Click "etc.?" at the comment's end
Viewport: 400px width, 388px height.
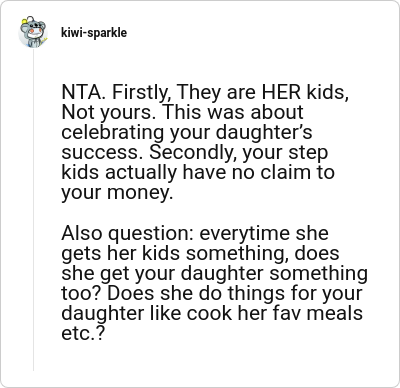click(x=83, y=334)
